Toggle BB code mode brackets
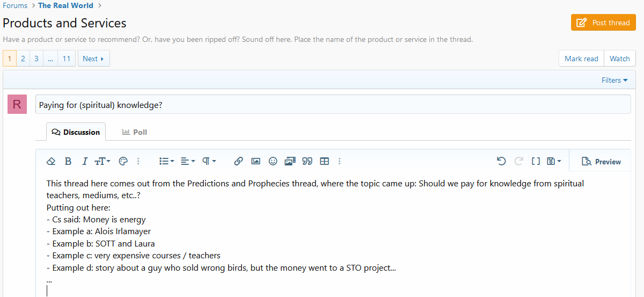The width and height of the screenshot is (644, 297). click(x=536, y=161)
